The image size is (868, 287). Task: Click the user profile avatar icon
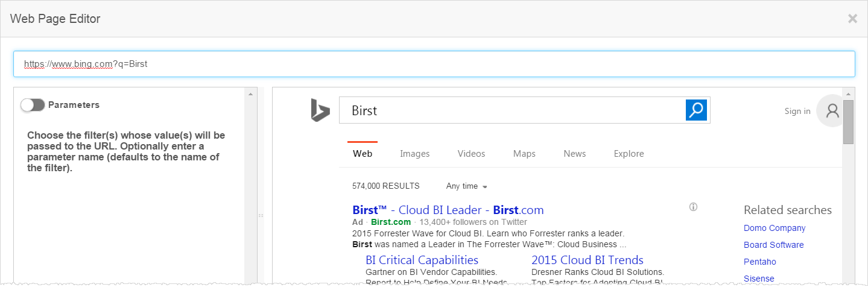832,111
